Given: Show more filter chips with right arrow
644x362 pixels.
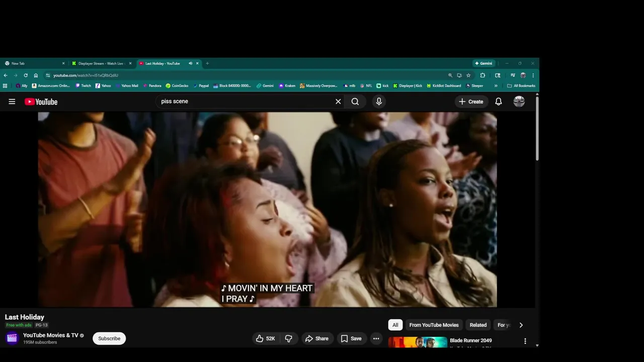Looking at the screenshot, I should (x=521, y=325).
